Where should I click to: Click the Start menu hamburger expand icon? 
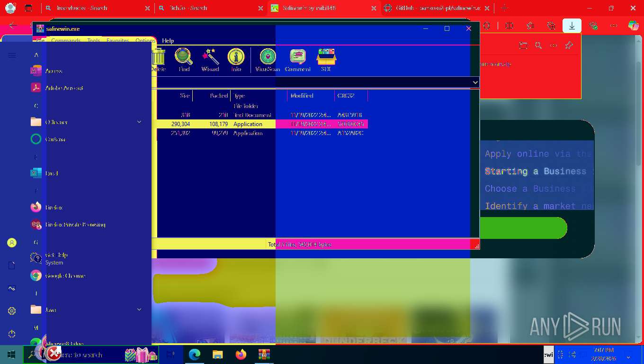pos(12,55)
